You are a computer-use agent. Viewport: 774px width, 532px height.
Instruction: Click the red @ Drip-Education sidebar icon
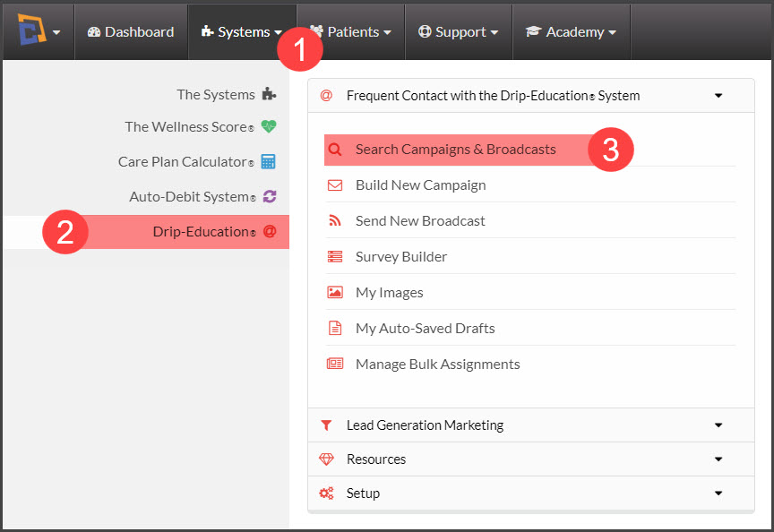pos(270,231)
